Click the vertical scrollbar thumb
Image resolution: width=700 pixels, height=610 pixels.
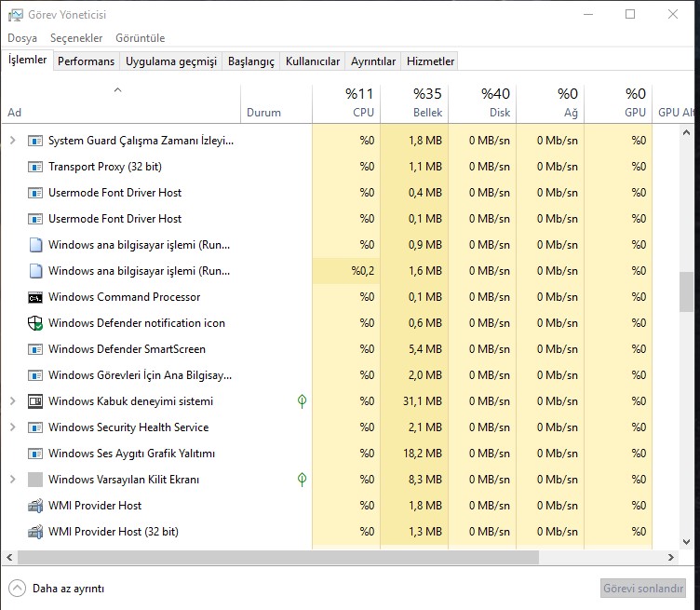click(x=686, y=292)
